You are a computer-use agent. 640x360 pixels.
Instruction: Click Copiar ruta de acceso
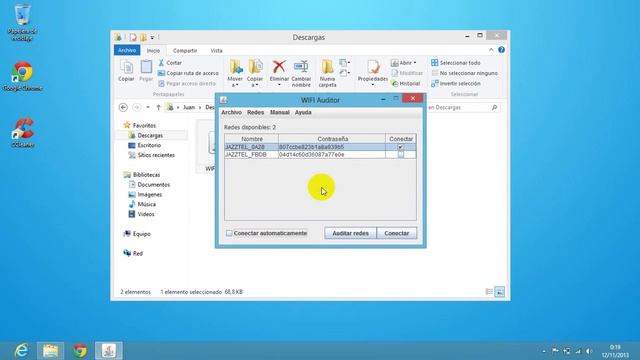tap(188, 73)
